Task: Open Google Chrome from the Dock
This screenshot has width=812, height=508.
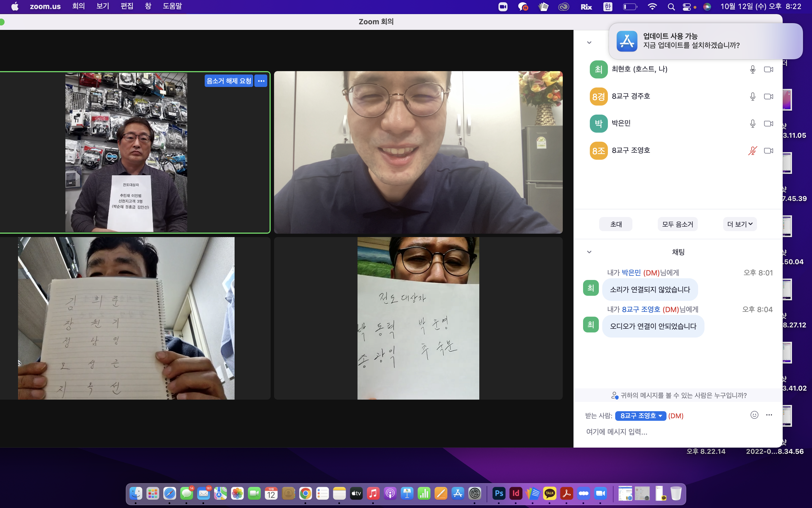Action: tap(305, 493)
